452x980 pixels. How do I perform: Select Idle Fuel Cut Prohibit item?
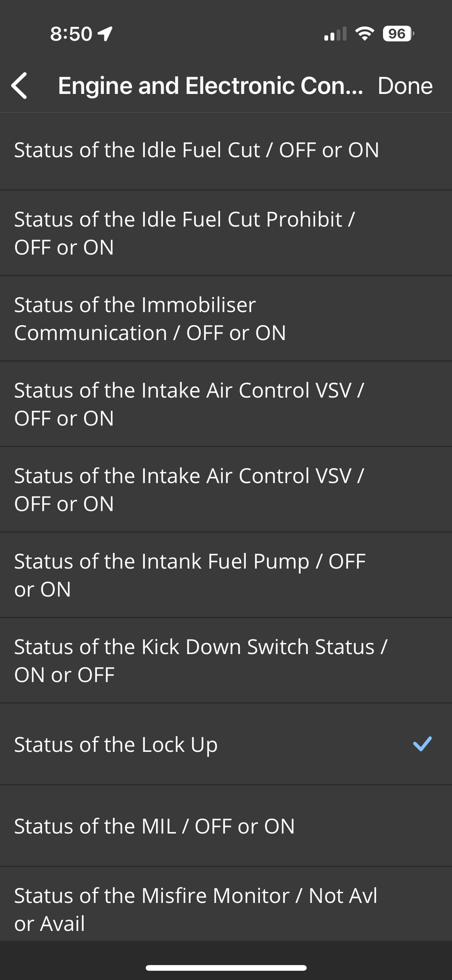pyautogui.click(x=226, y=233)
